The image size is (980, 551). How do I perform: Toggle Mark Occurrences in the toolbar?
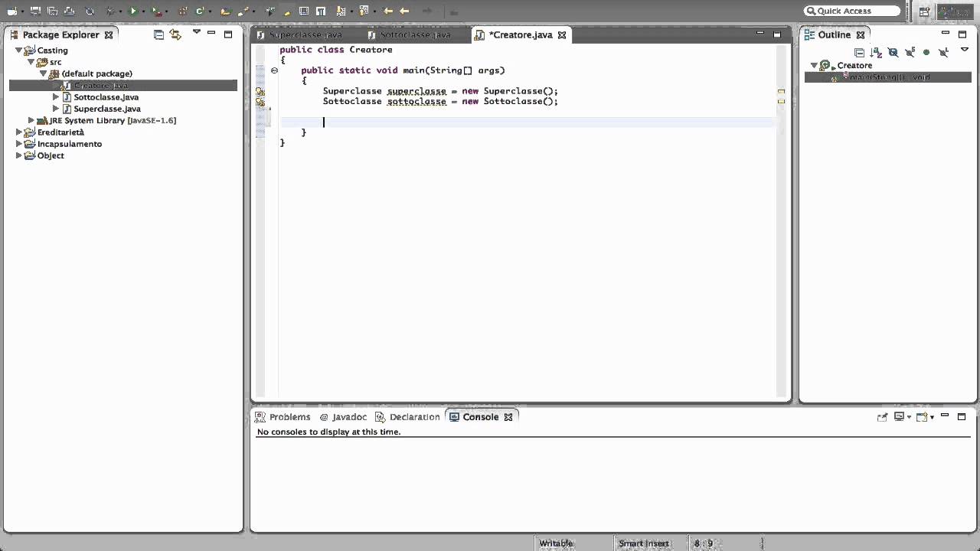click(287, 12)
